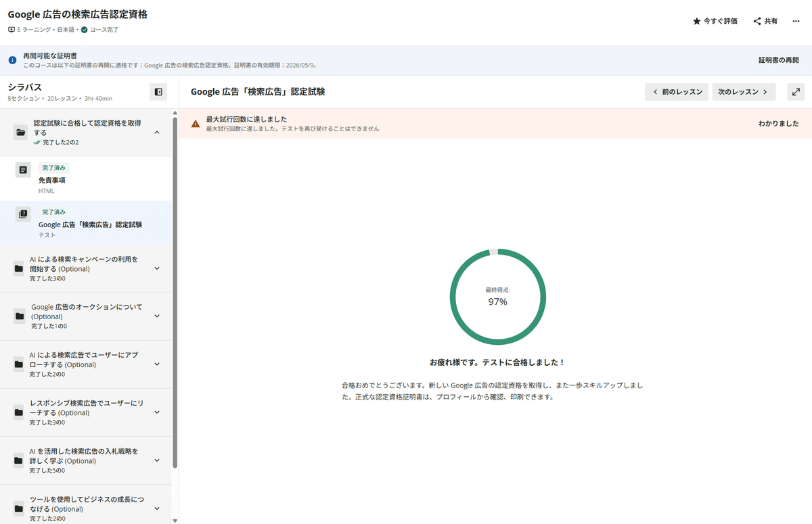
Task: Expand ツールを使用してビジネスの成長につなげる chevron
Action: pyautogui.click(x=157, y=508)
